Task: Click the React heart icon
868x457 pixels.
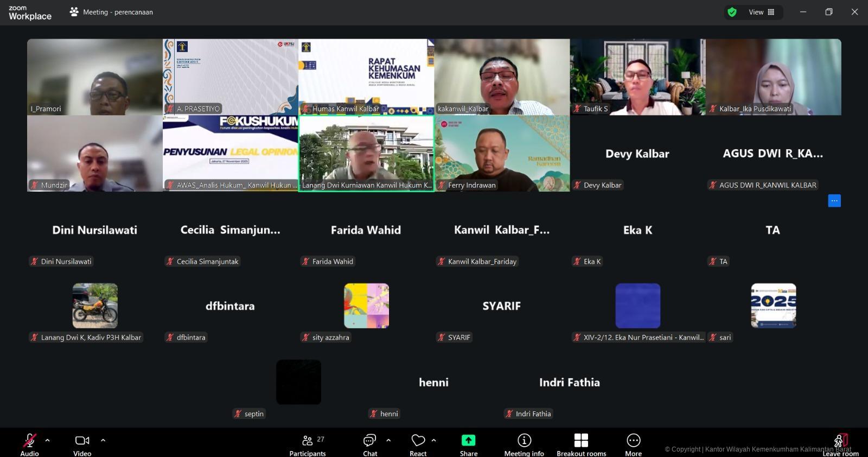Action: (418, 440)
